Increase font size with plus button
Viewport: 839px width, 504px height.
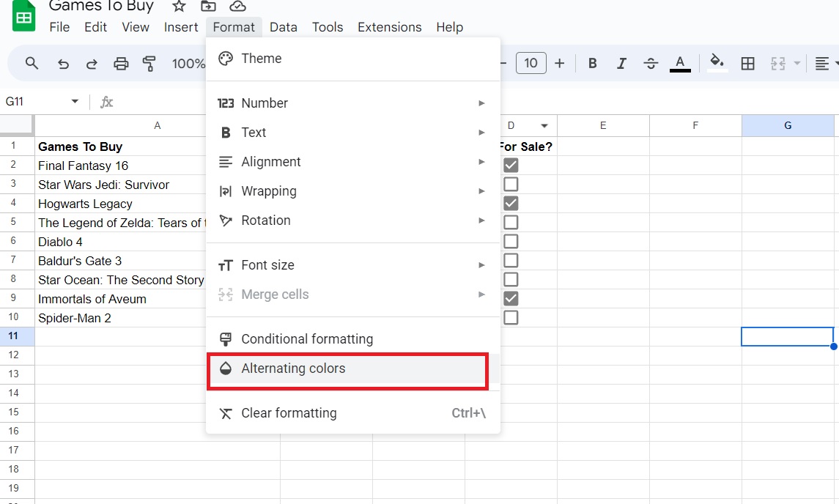[x=559, y=63]
